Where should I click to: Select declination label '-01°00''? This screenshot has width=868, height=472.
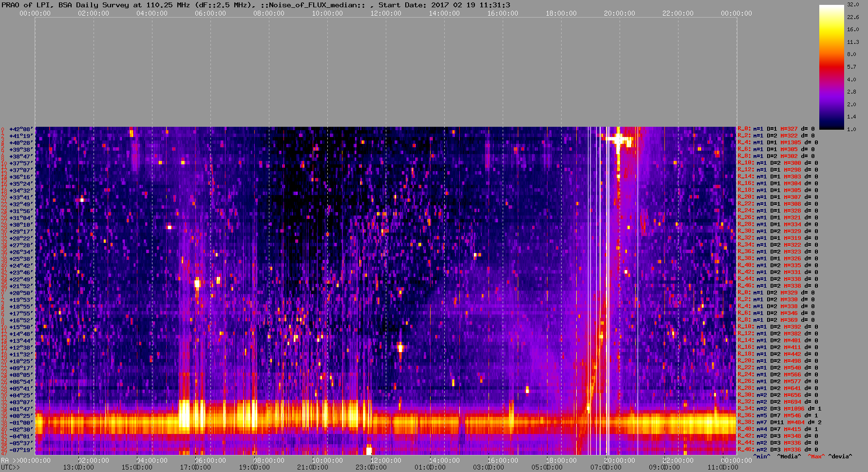click(x=21, y=423)
